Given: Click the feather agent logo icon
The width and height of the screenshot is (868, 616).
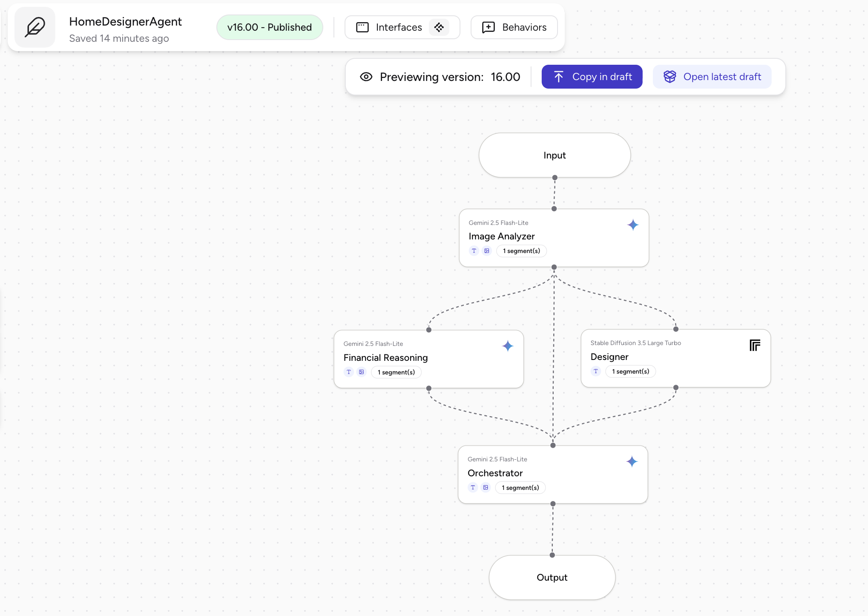Looking at the screenshot, I should [35, 27].
